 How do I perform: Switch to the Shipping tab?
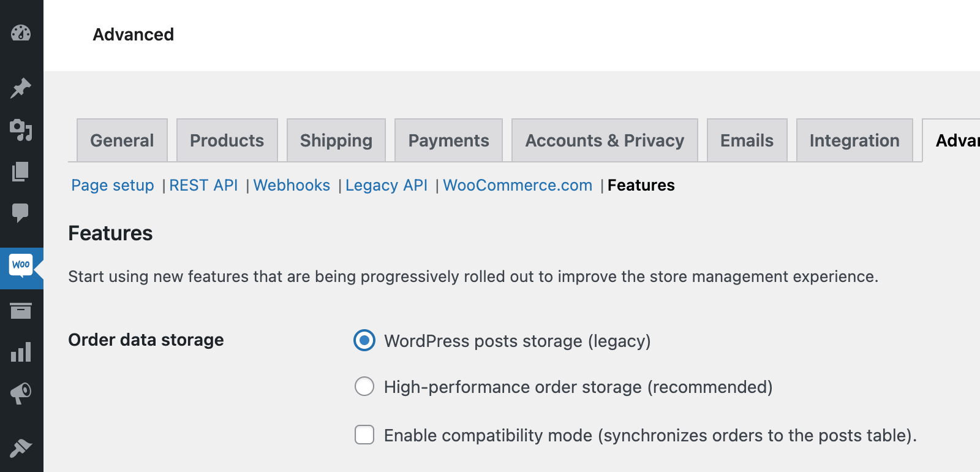tap(336, 140)
